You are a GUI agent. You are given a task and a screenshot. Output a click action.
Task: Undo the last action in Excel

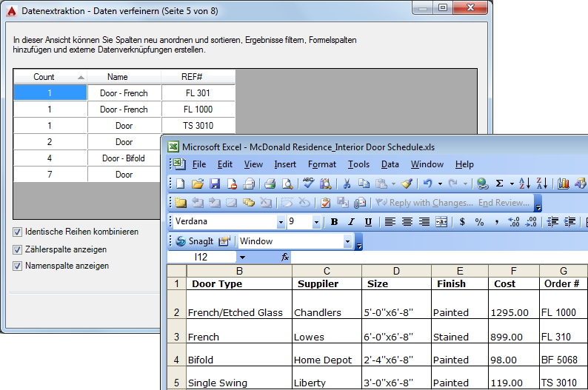tap(428, 184)
